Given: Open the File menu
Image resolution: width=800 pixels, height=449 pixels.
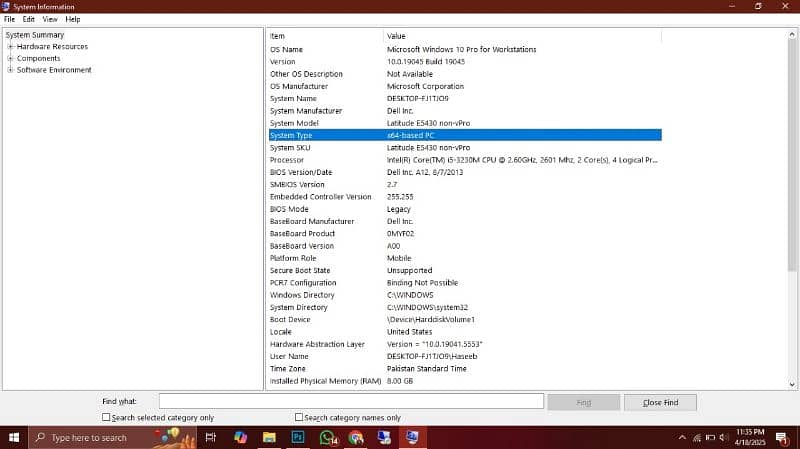Looking at the screenshot, I should click(9, 19).
